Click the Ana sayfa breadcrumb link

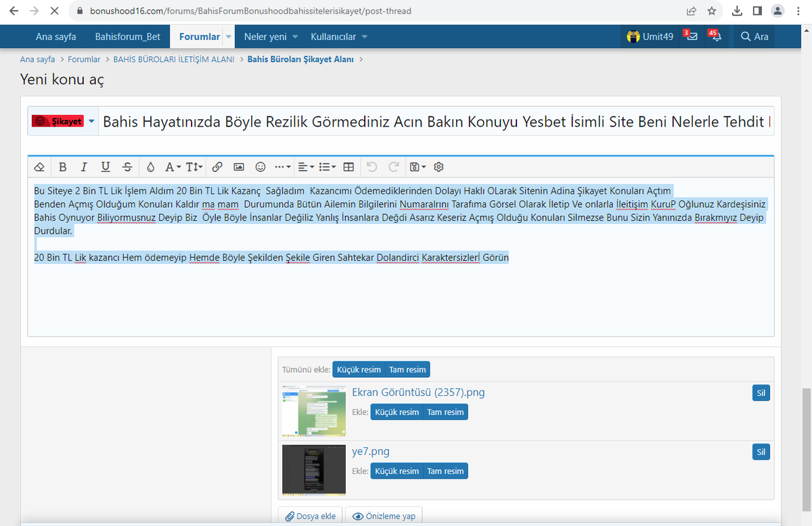tap(38, 60)
